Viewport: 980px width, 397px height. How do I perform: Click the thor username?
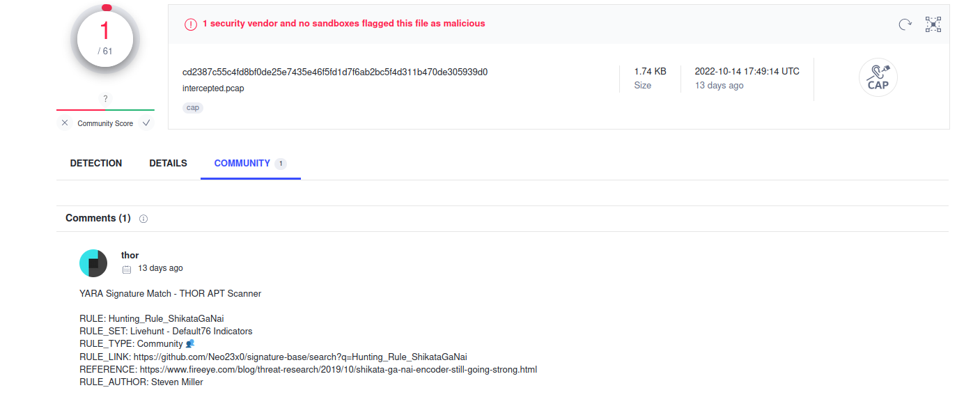pos(130,256)
